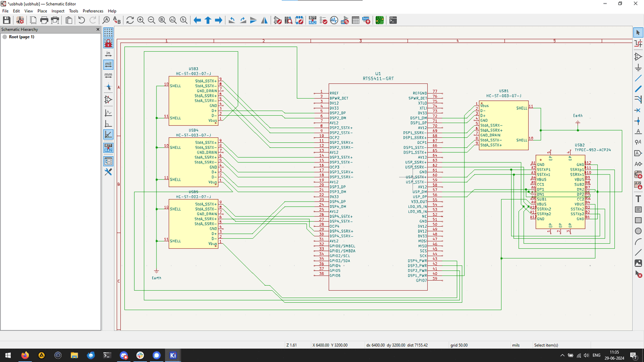
Task: Open the Scripting Console icon
Action: click(393, 20)
